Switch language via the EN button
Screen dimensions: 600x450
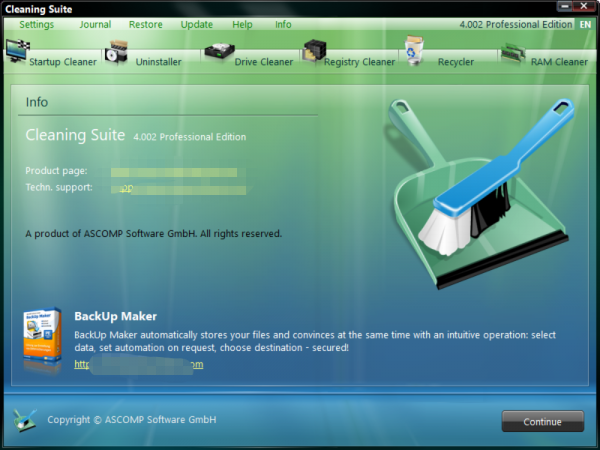pos(585,24)
